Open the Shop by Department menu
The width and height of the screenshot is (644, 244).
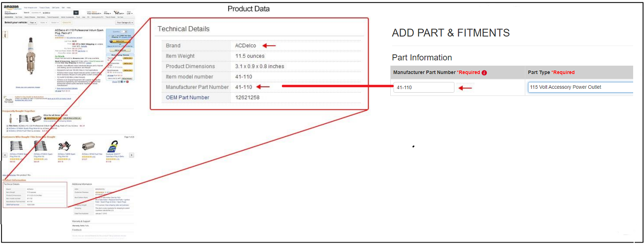tap(10, 13)
